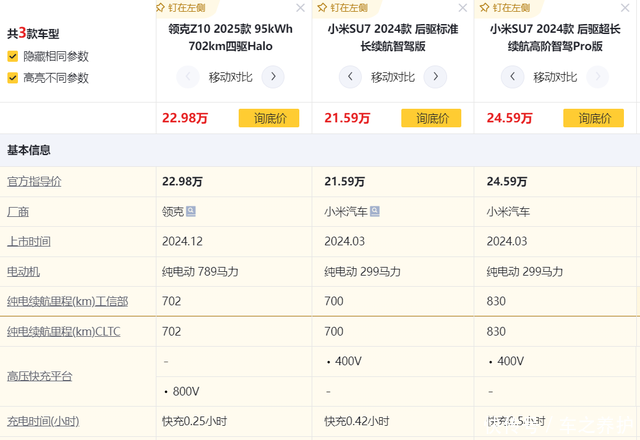Move Xiaomi SU7 standard version column left
Image resolution: width=640 pixels, height=440 pixels.
tap(348, 76)
